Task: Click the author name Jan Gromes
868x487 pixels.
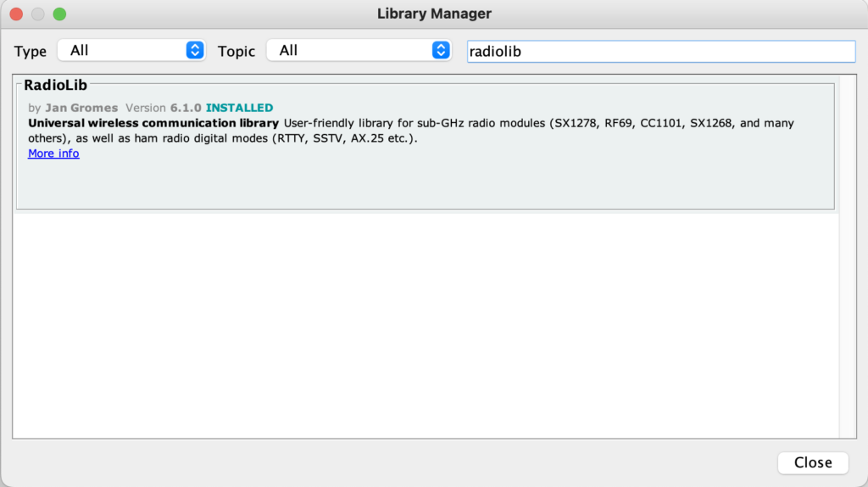Action: pos(81,108)
